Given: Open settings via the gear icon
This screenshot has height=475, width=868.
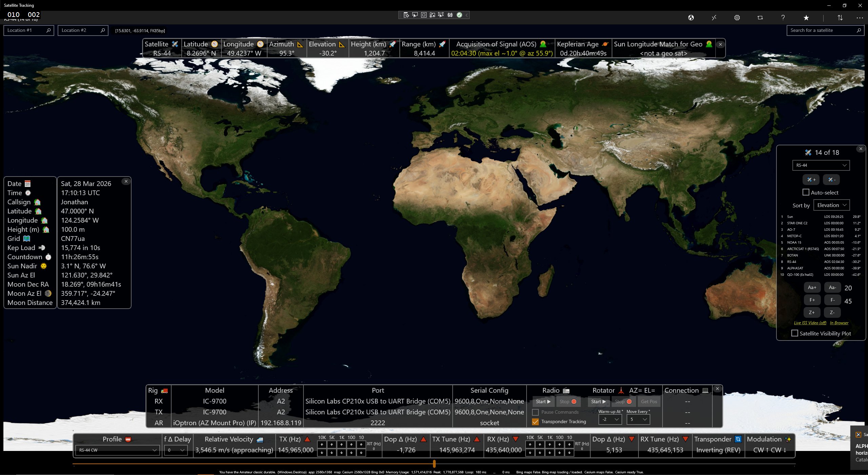Looking at the screenshot, I should click(x=737, y=18).
